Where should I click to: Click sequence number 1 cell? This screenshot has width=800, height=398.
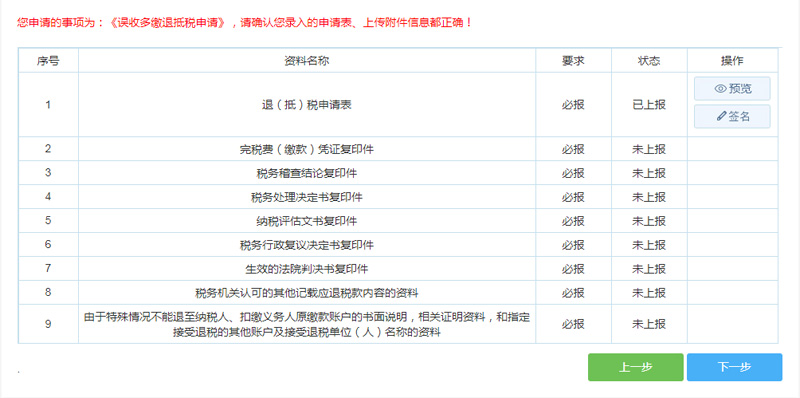(48, 105)
